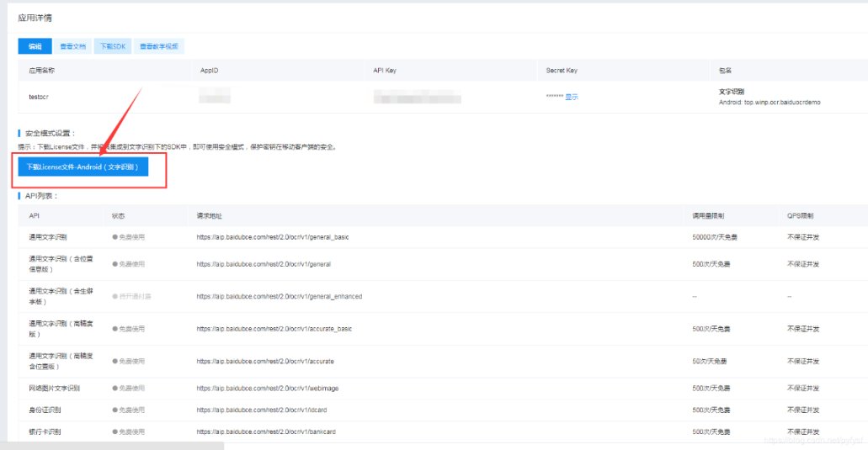Select the 通用文字识别 API row name
The image size is (868, 450).
(x=48, y=237)
